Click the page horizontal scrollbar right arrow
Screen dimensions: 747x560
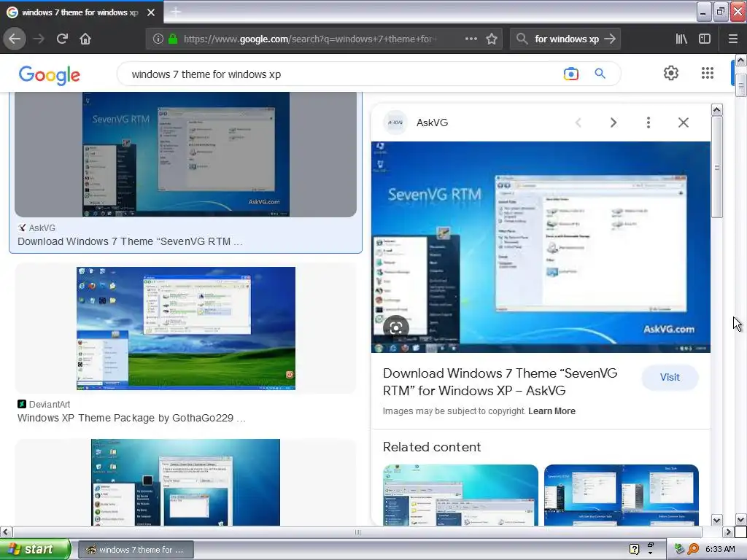[728, 532]
